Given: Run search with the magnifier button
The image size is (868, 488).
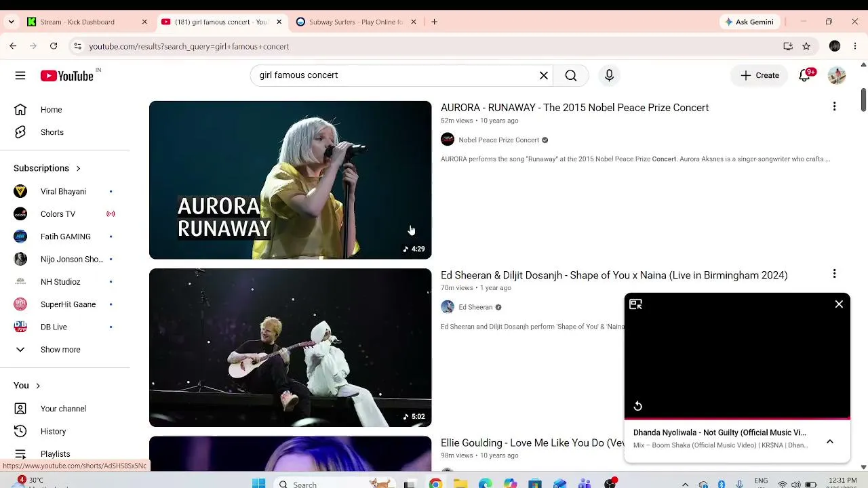Looking at the screenshot, I should (571, 75).
